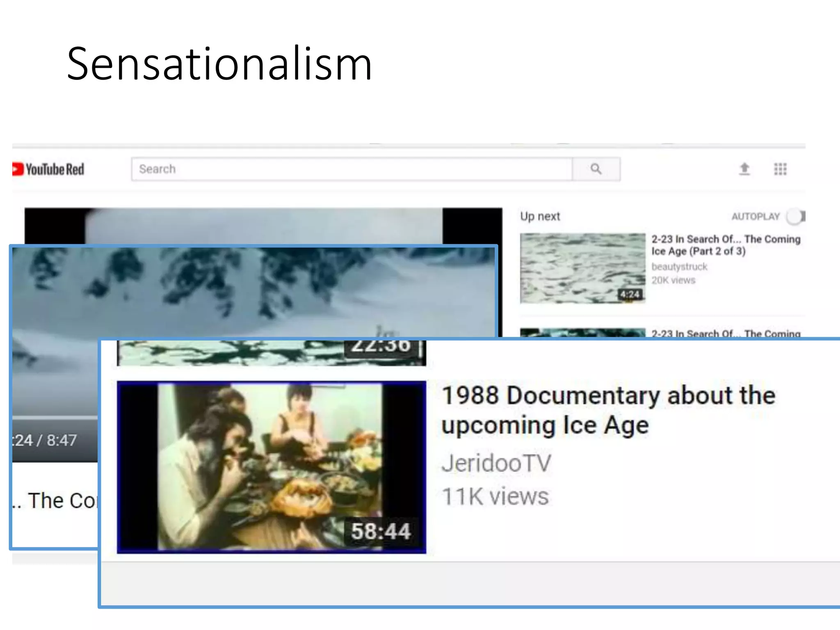This screenshot has height=630, width=840.
Task: Focus the YouTube Search field
Action: click(x=352, y=169)
